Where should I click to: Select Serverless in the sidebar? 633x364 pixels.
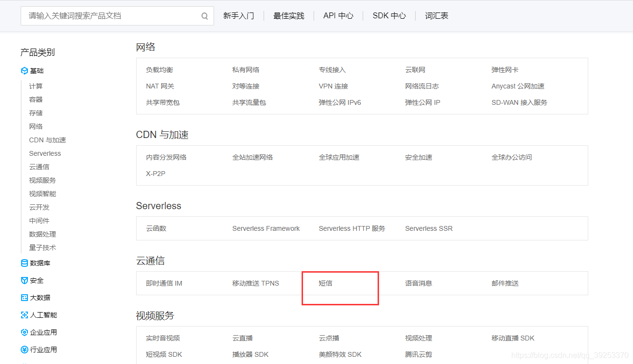45,153
